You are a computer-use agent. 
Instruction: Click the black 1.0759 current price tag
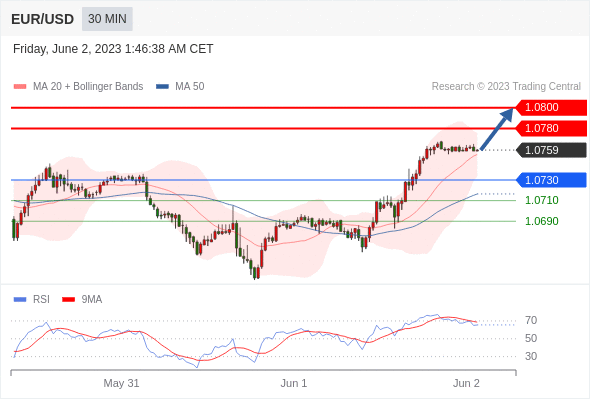pos(551,150)
